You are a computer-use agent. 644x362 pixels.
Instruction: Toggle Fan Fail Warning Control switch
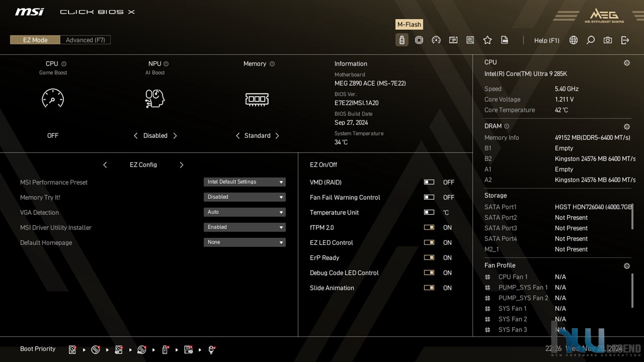click(x=429, y=197)
